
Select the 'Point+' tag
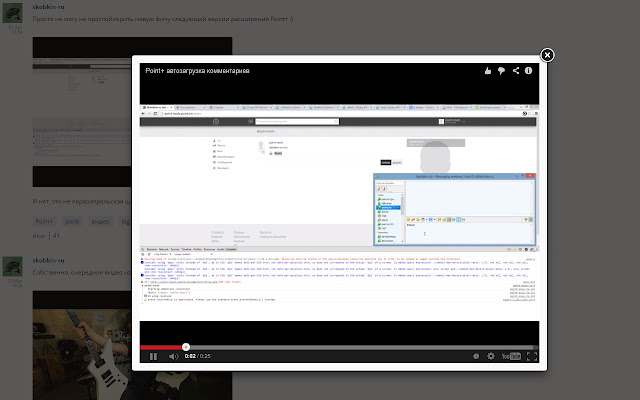(x=44, y=221)
